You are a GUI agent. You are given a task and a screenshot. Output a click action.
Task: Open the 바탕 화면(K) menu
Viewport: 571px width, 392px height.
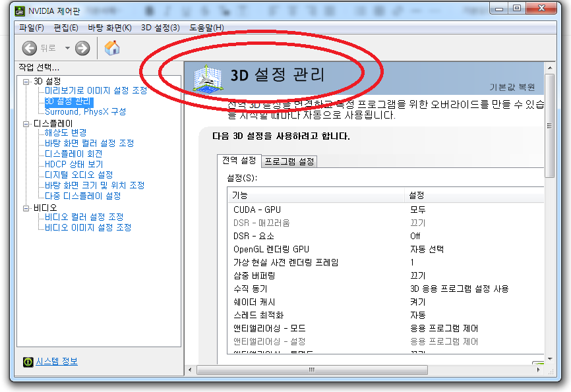(109, 28)
